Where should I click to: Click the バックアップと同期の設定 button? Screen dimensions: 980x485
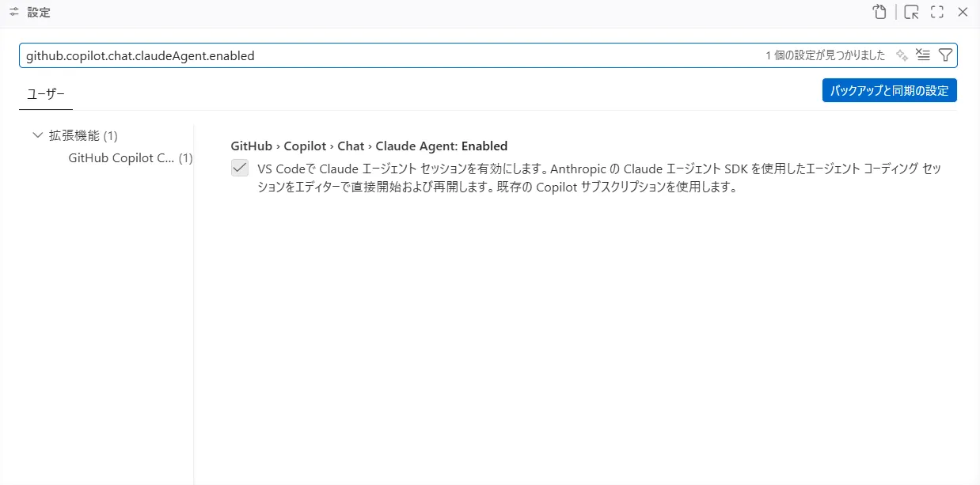890,90
